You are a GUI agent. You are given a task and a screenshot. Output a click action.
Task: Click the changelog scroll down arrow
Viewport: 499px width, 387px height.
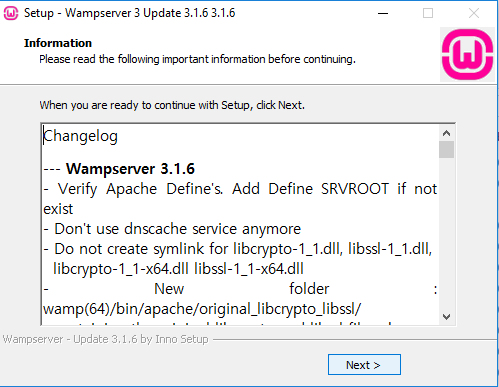pyautogui.click(x=446, y=317)
